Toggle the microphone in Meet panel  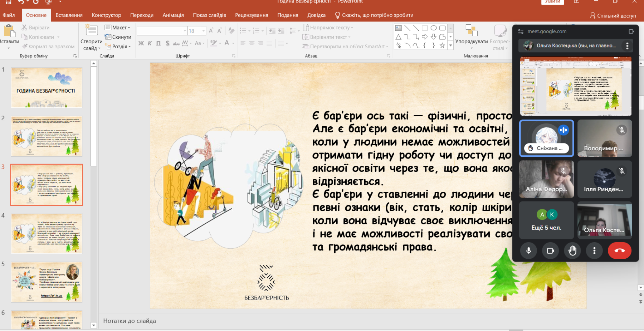tap(528, 250)
